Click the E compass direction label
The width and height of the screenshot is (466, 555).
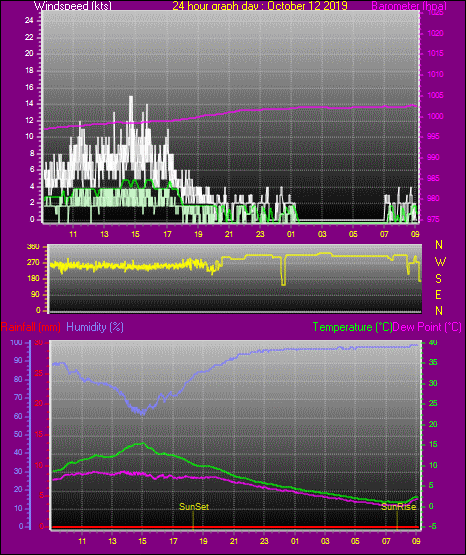tap(438, 294)
